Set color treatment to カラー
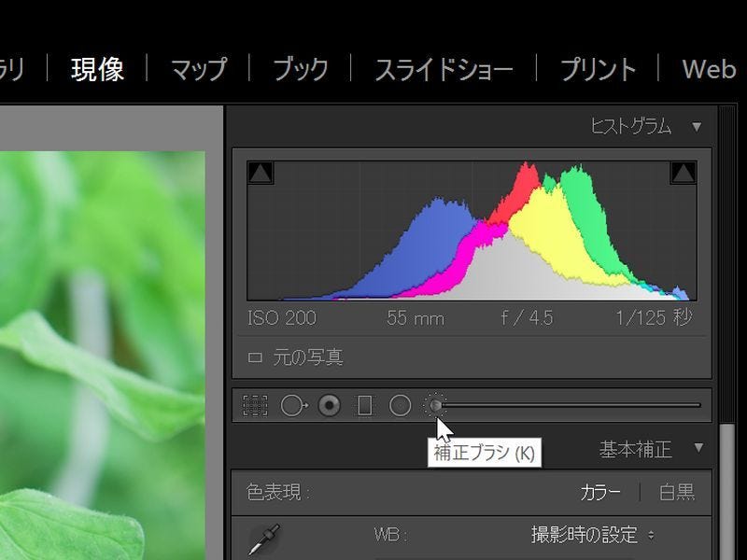The height and width of the screenshot is (560, 747). pyautogui.click(x=600, y=493)
